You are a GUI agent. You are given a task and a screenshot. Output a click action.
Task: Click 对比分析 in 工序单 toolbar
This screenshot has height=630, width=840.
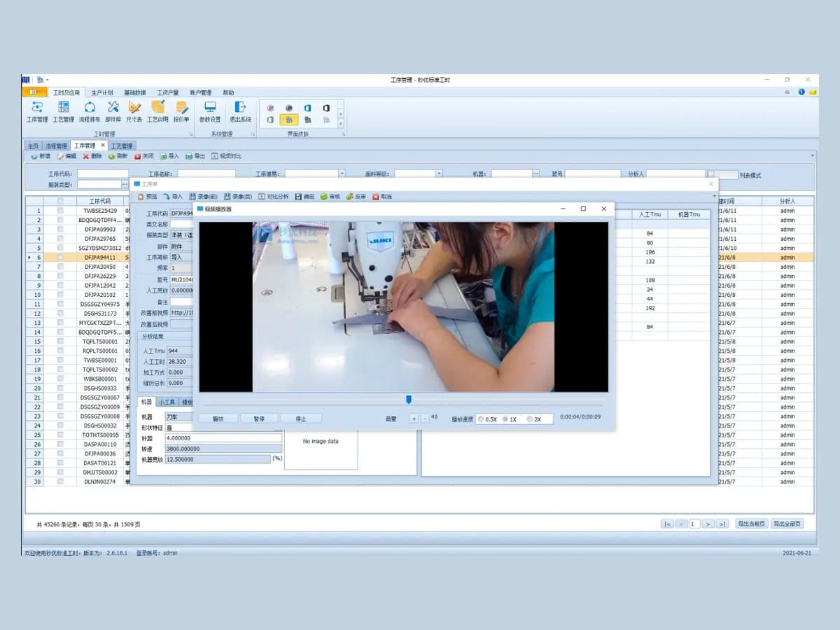click(x=273, y=197)
